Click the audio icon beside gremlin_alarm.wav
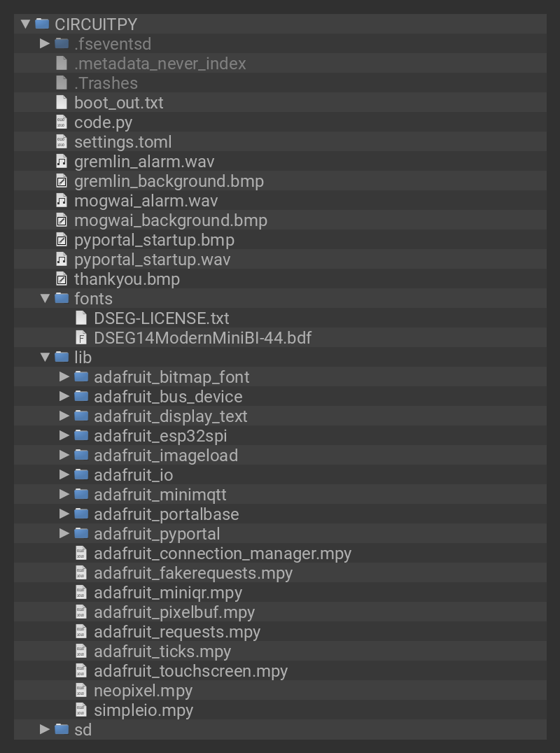This screenshot has height=753, width=560. (x=62, y=162)
